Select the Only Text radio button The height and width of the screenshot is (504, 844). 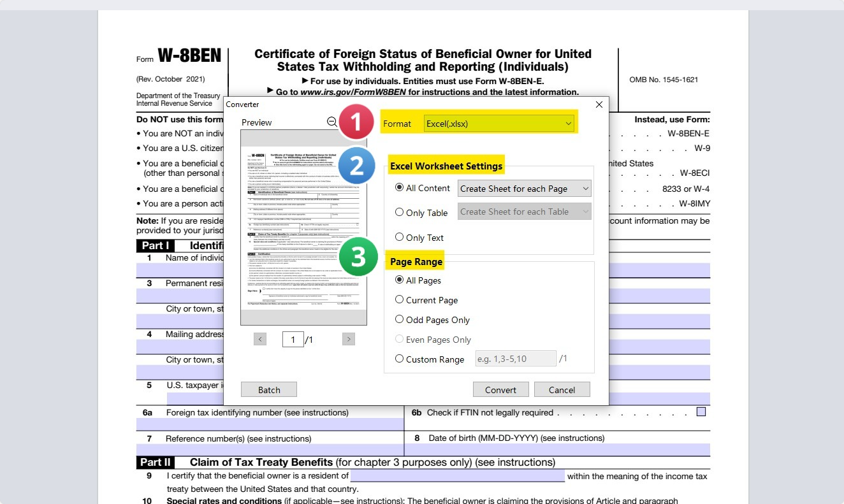pyautogui.click(x=400, y=237)
